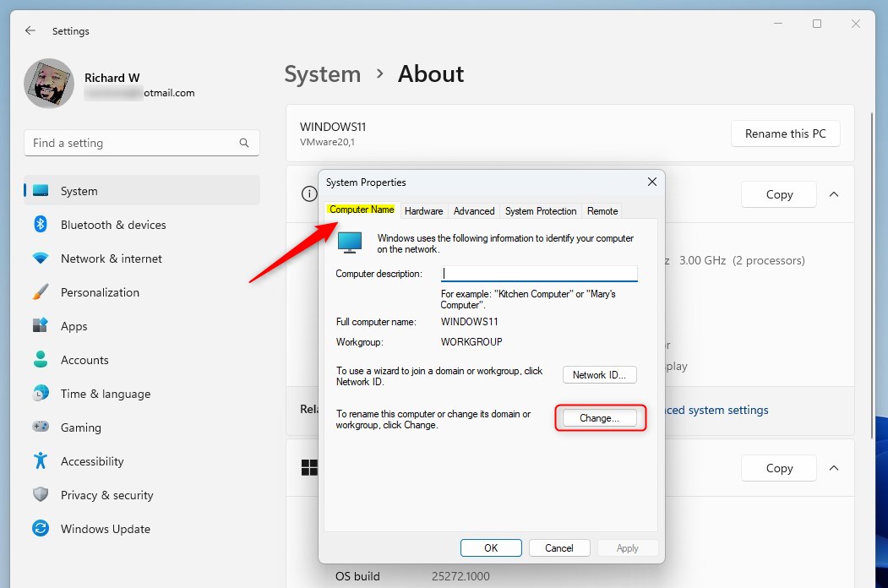This screenshot has width=888, height=588.
Task: Collapse the Windows specifications section
Action: [834, 467]
